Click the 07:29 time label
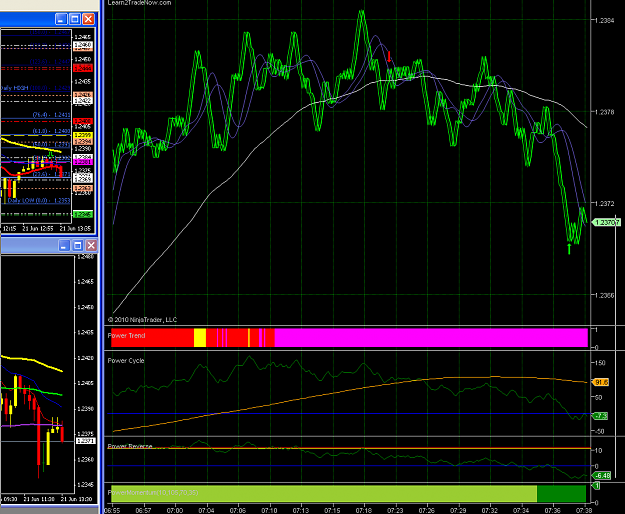Viewport: 625px width, 514px height. pos(458,510)
